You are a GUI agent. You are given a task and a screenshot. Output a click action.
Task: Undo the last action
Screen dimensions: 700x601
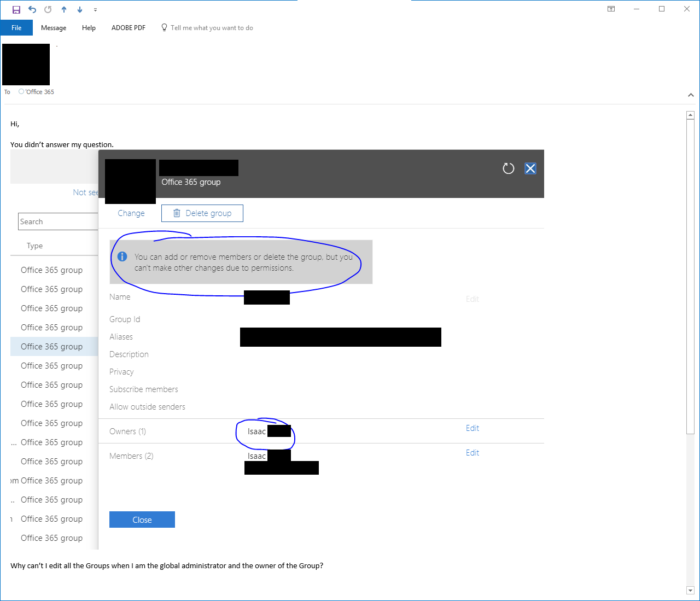point(32,9)
